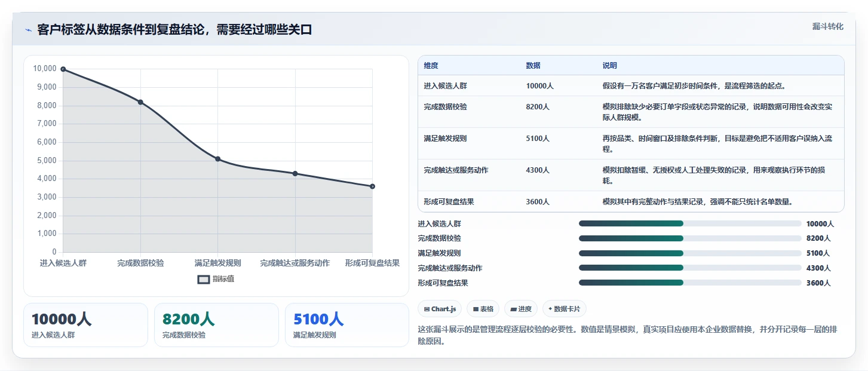
Task: Click the 说明 column header
Action: coord(609,66)
